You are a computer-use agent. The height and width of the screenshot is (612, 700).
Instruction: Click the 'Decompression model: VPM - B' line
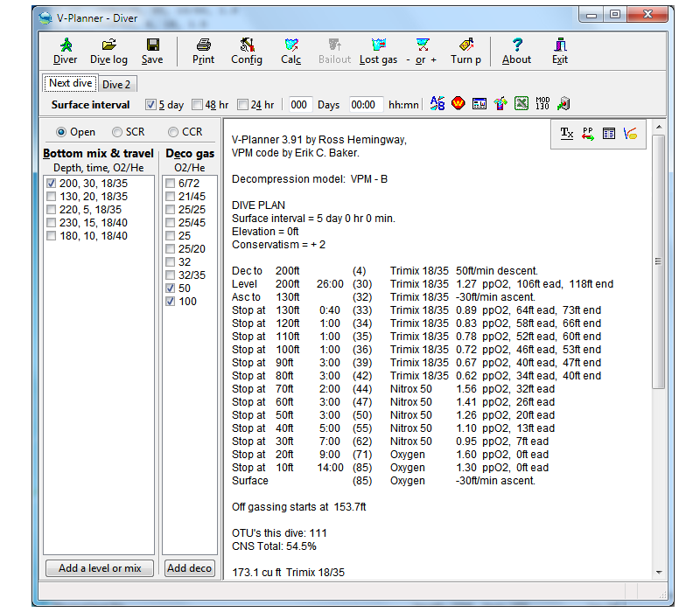pos(310,179)
